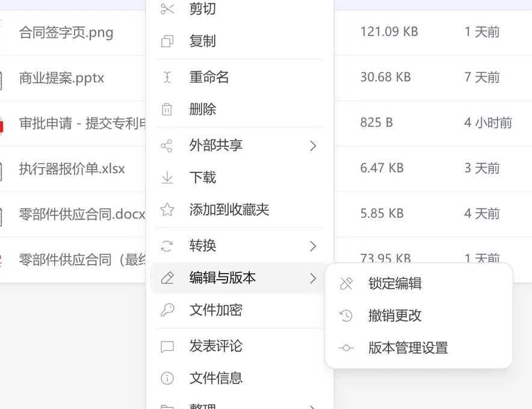Viewport: 532px width, 409px height.
Task: Click the 7 天前 modified time
Action: tap(482, 78)
